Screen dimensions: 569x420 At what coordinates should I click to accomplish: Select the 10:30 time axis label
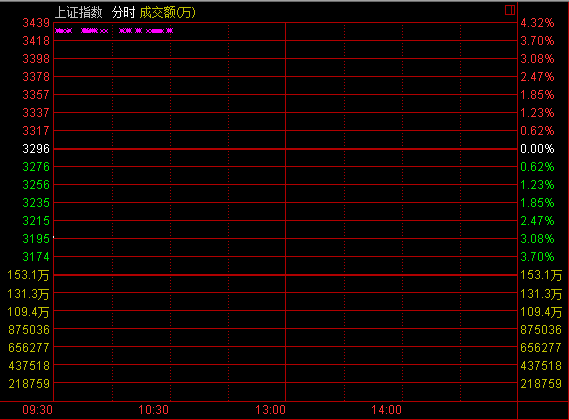[153, 410]
